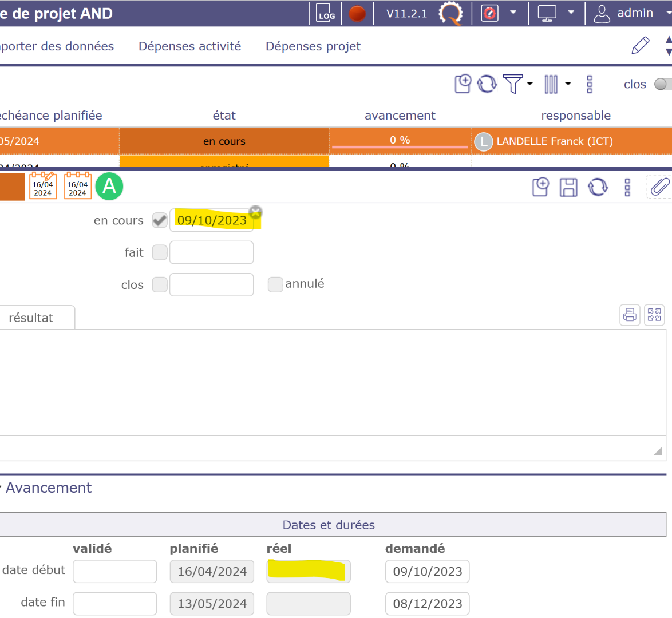Image resolution: width=672 pixels, height=618 pixels.
Task: Refresh the list with the circular arrows icon
Action: [x=487, y=84]
